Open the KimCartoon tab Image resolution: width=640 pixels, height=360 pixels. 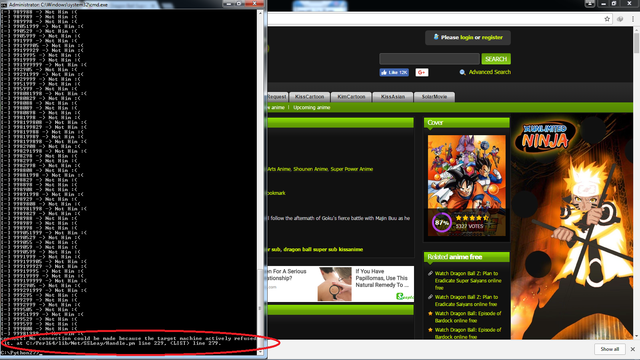(x=351, y=97)
